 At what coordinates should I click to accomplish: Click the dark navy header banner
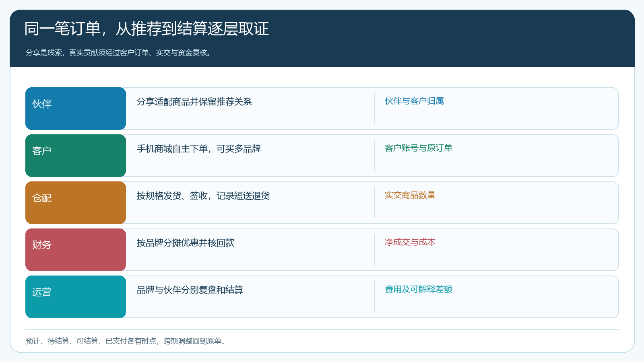click(322, 38)
